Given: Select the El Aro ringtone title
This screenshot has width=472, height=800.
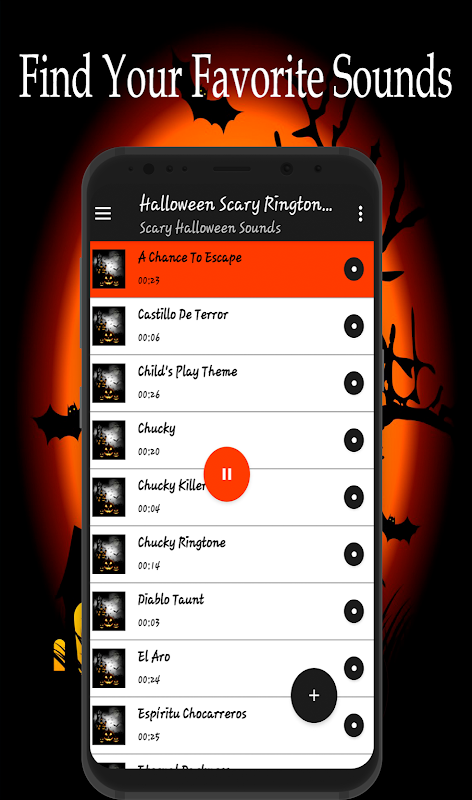Looking at the screenshot, I should click(154, 656).
